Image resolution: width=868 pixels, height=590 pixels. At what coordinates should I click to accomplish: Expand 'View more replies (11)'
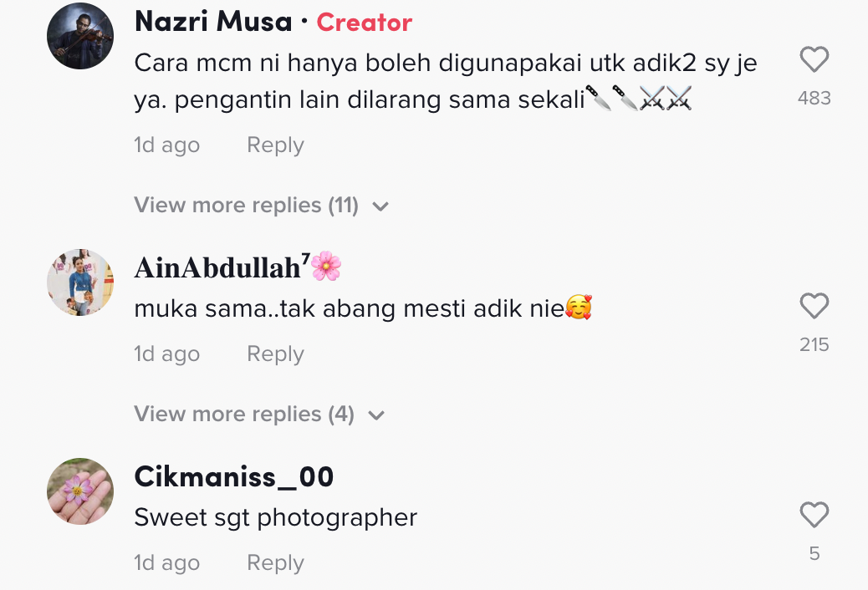pos(246,206)
